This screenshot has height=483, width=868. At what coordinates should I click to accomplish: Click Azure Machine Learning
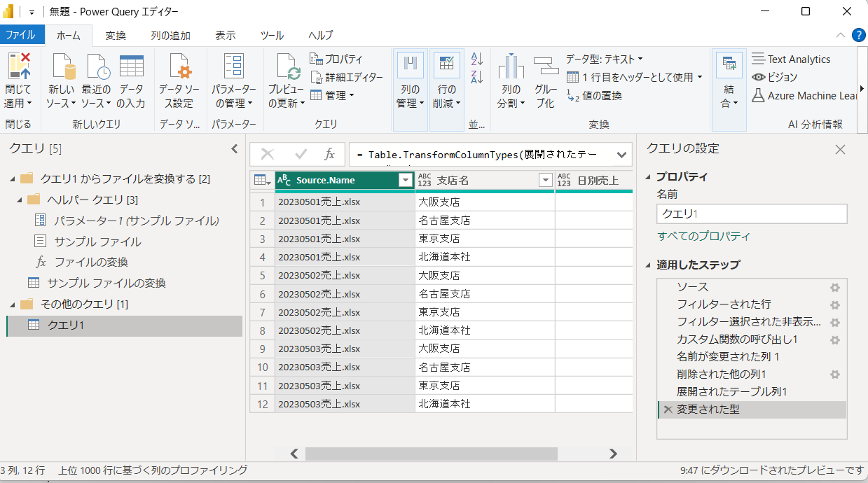click(805, 95)
